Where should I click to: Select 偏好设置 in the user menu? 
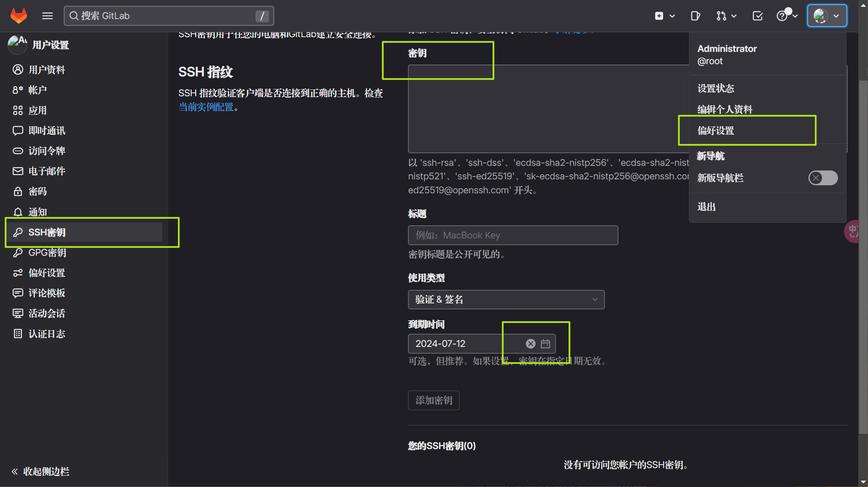(716, 130)
